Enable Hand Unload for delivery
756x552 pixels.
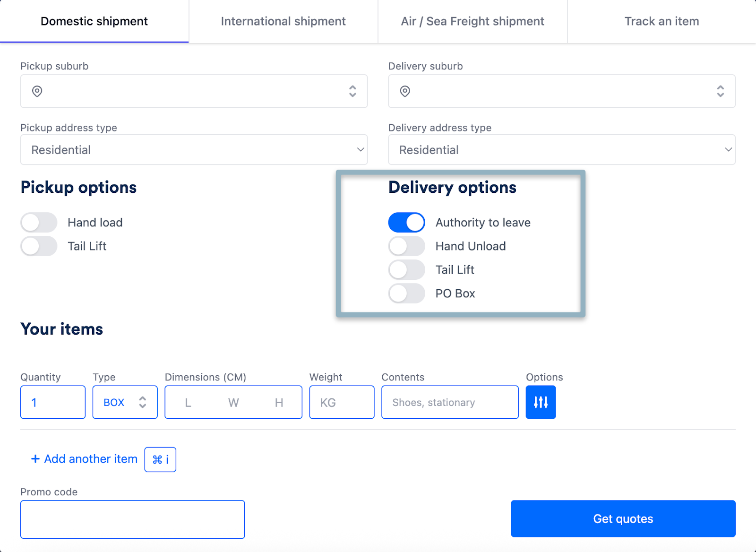406,246
